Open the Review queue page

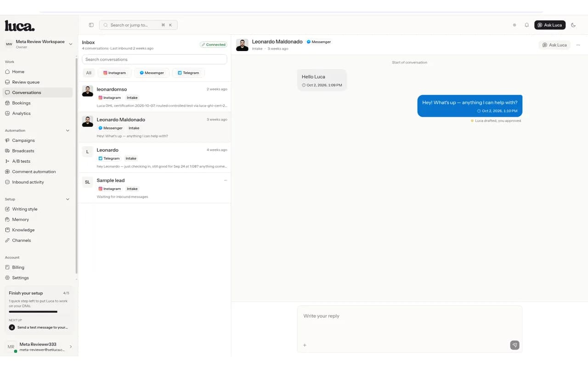pyautogui.click(x=38, y=82)
